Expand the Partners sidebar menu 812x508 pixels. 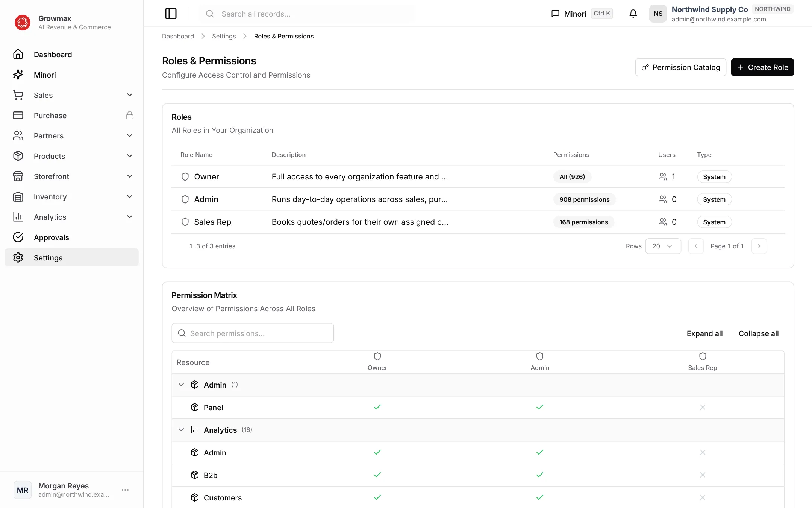point(71,136)
